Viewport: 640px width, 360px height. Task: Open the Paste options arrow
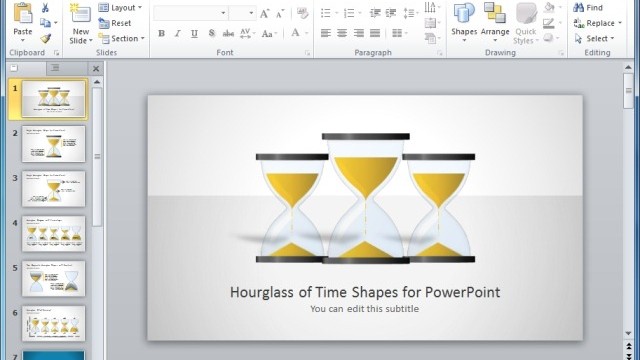[x=22, y=40]
